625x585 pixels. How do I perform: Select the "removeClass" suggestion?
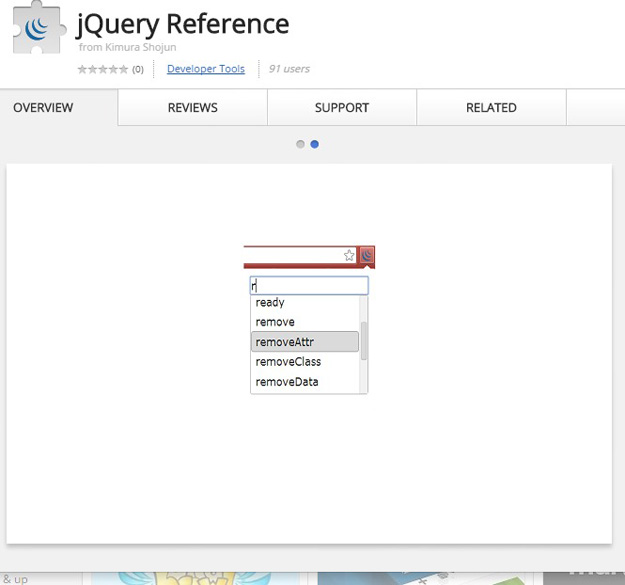pos(305,362)
